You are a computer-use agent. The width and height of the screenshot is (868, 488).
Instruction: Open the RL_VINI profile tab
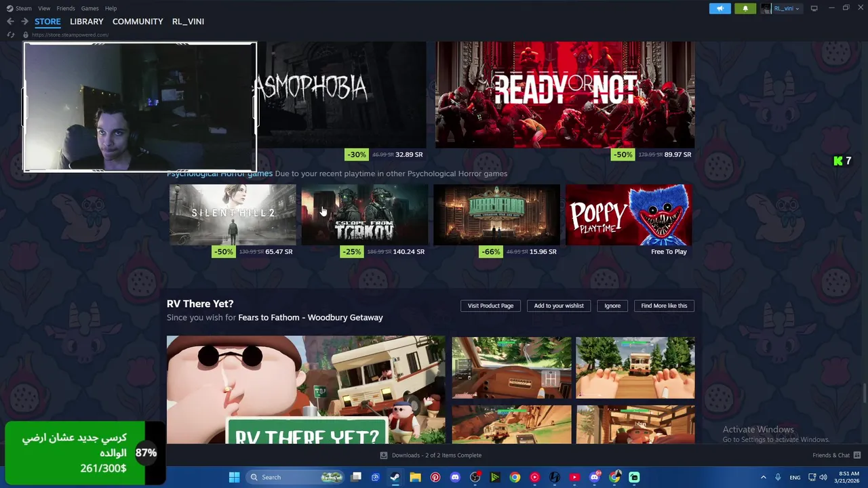click(188, 22)
